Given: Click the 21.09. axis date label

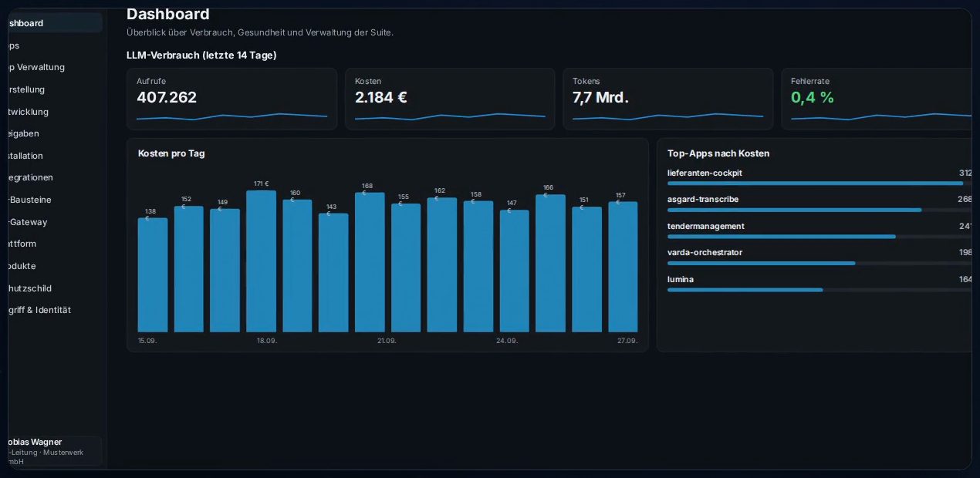Looking at the screenshot, I should [387, 341].
